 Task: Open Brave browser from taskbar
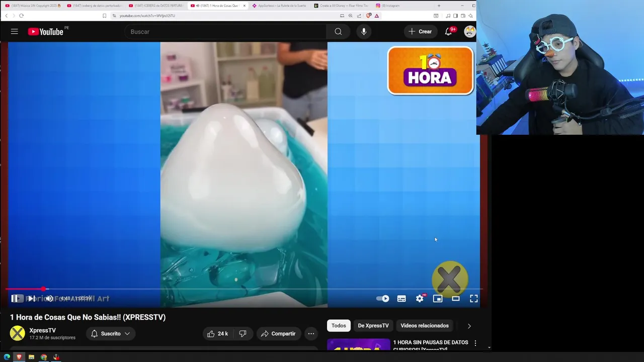19,357
